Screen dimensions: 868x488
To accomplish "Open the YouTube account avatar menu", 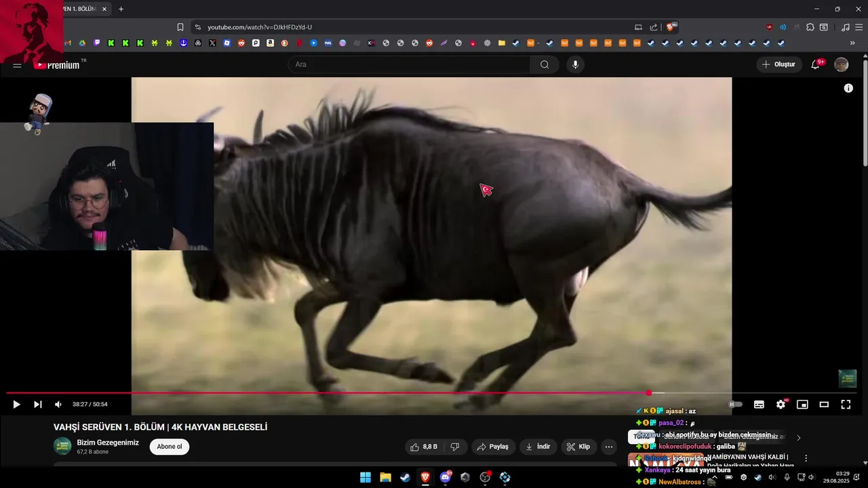I will point(841,64).
